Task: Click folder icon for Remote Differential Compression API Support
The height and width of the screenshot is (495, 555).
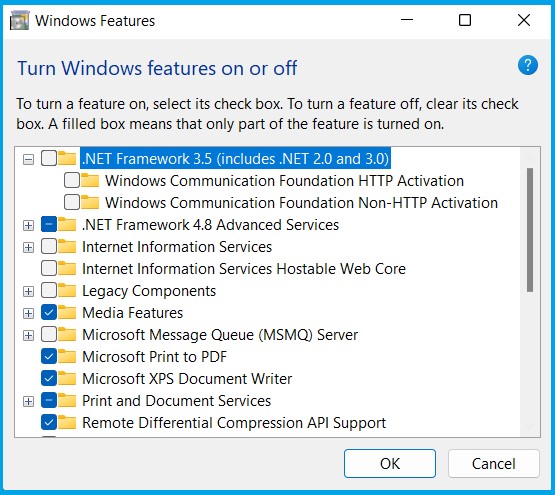Action: pyautogui.click(x=67, y=422)
